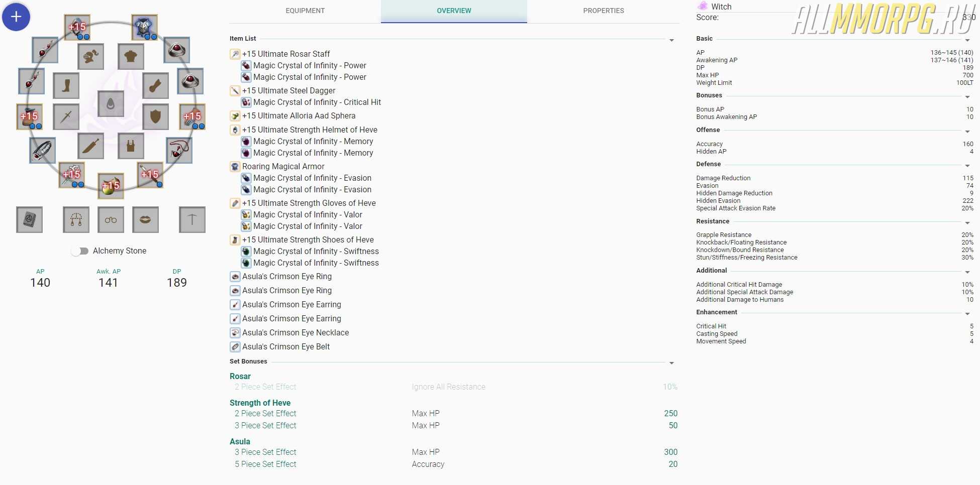Select the lower crimson eye ring slot
The height and width of the screenshot is (485, 980).
pos(190,81)
